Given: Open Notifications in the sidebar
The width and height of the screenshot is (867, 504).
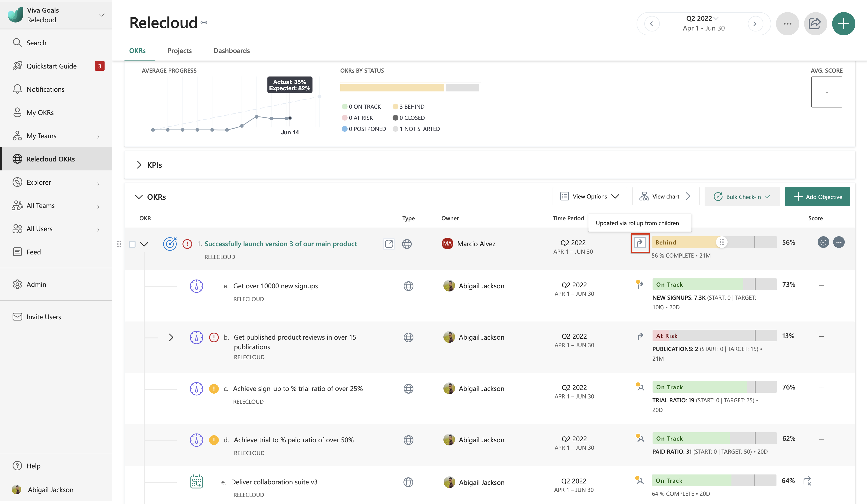Looking at the screenshot, I should tap(46, 90).
